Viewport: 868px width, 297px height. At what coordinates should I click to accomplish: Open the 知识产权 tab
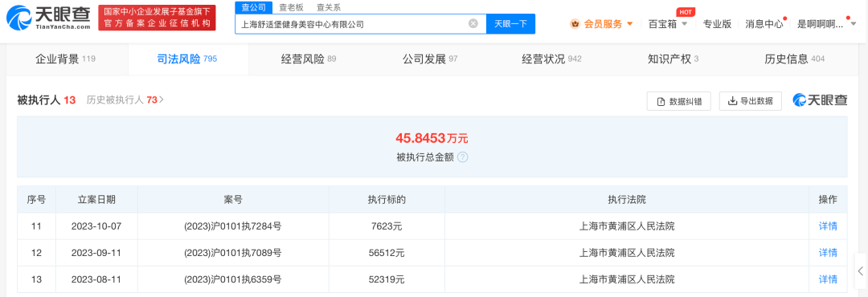pyautogui.click(x=673, y=59)
